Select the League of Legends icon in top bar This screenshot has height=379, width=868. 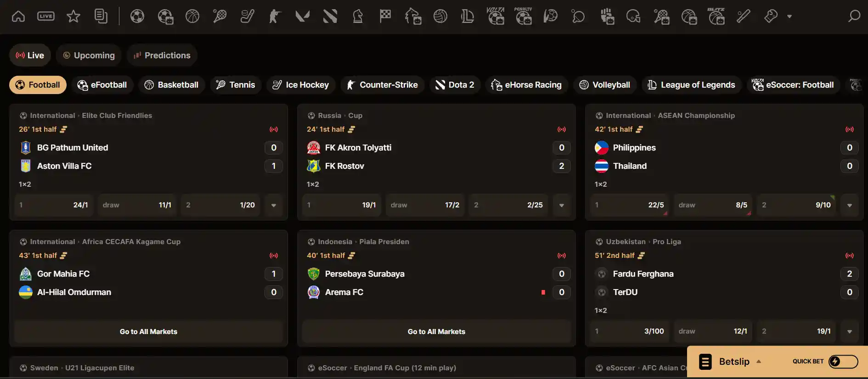click(468, 17)
